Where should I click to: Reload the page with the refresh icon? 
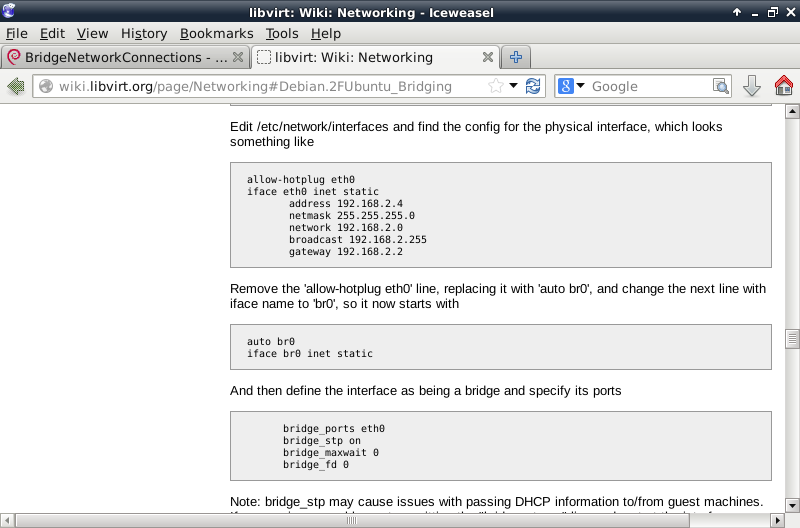[533, 87]
